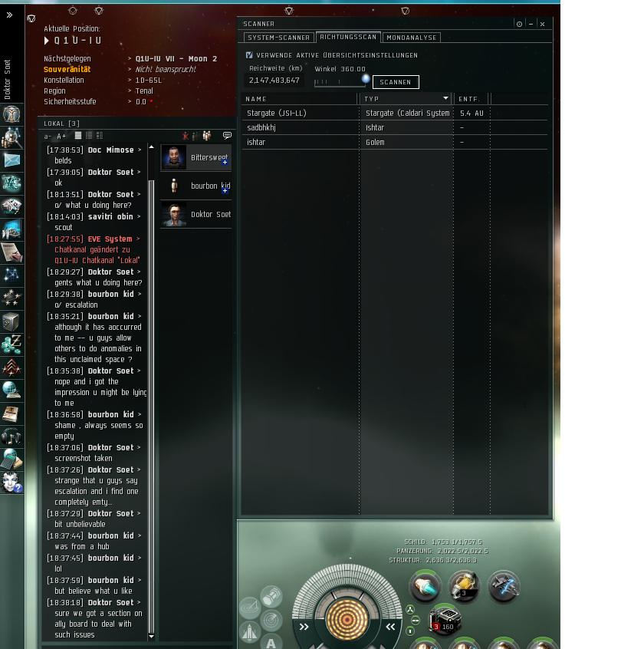Screen dimensions: 644x649
Task: Switch to Richtungsscan tab
Action: point(348,37)
